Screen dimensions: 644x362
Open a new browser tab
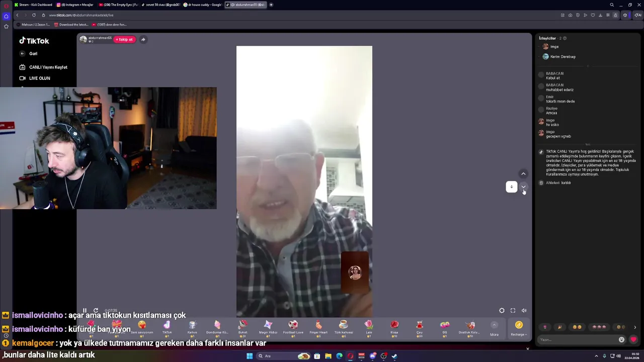[271, 5]
